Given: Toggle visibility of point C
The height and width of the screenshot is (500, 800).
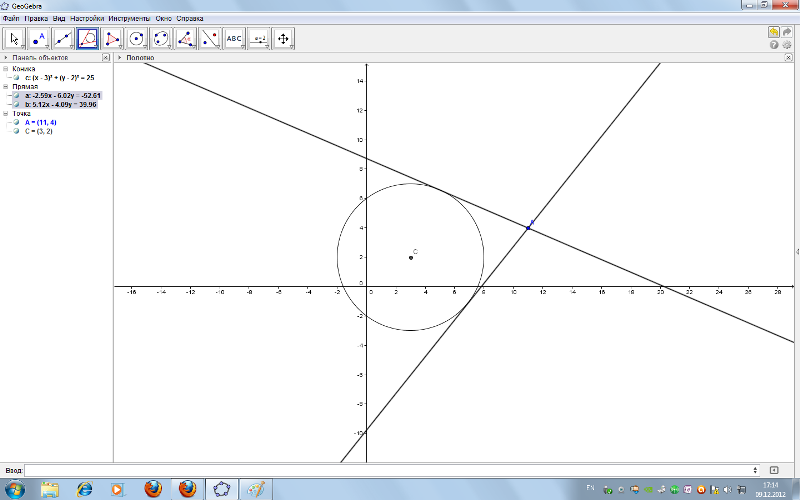Looking at the screenshot, I should coord(16,131).
